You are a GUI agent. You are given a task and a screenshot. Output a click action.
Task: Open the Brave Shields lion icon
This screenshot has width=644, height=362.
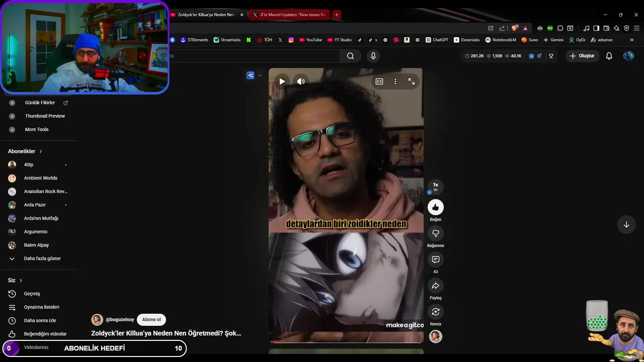point(515,28)
